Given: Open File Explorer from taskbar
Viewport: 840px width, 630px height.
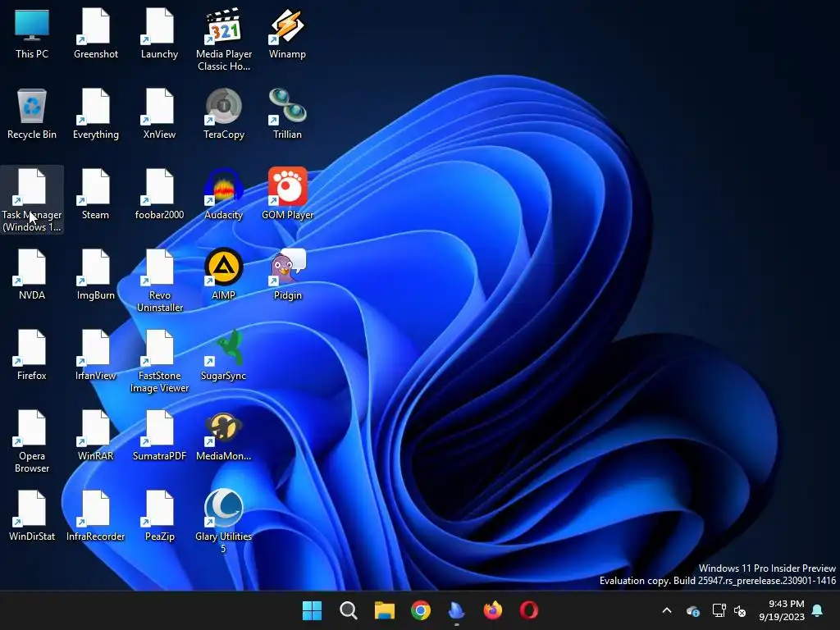Looking at the screenshot, I should coord(385,610).
